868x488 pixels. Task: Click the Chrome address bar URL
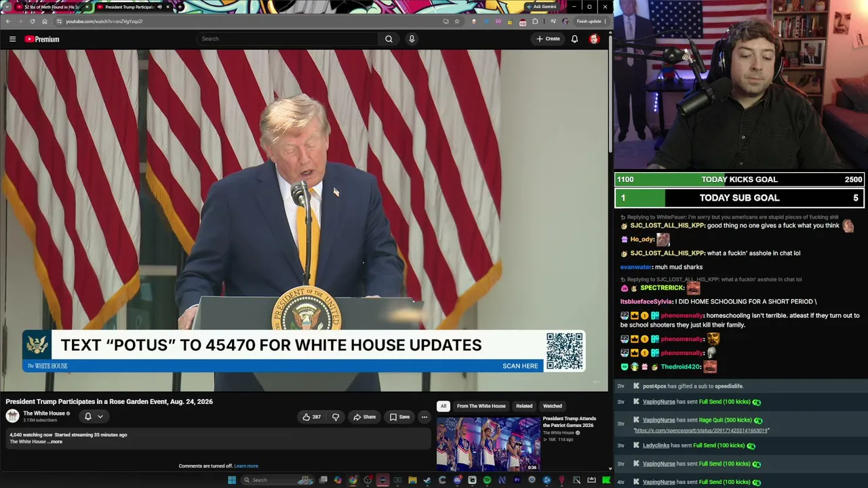point(103,21)
